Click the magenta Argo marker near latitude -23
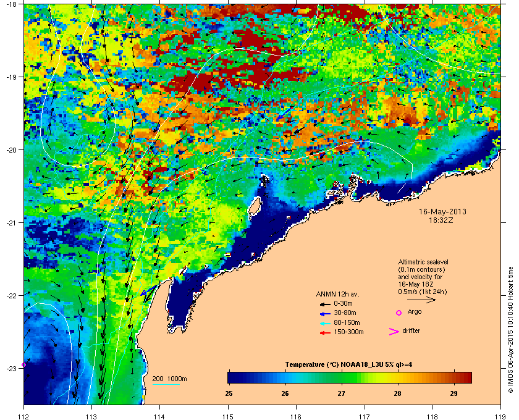 tap(24, 365)
